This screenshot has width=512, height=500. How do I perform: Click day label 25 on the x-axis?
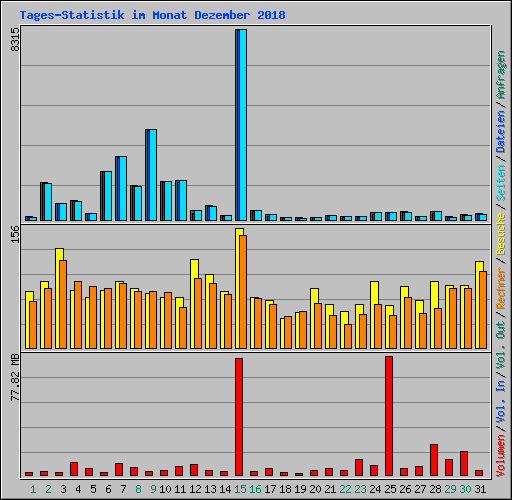[x=390, y=489]
